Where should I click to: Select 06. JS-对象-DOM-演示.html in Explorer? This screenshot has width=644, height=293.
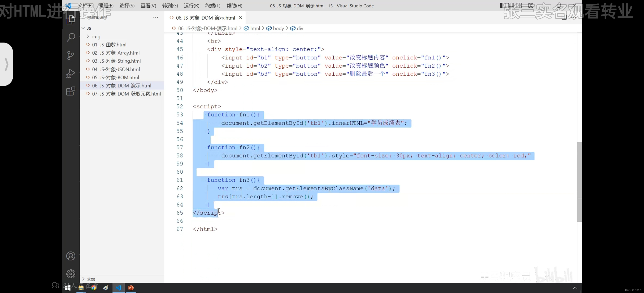tap(122, 86)
